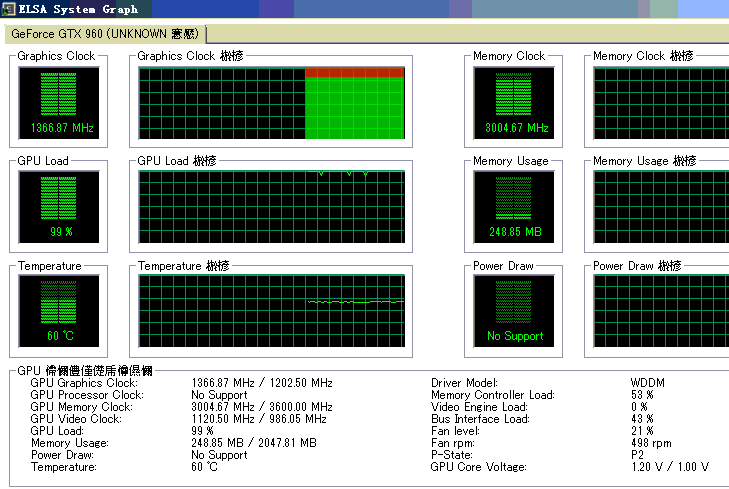The height and width of the screenshot is (489, 729).
Task: Click the 'Bus Interface Load:' label
Action: coord(480,419)
